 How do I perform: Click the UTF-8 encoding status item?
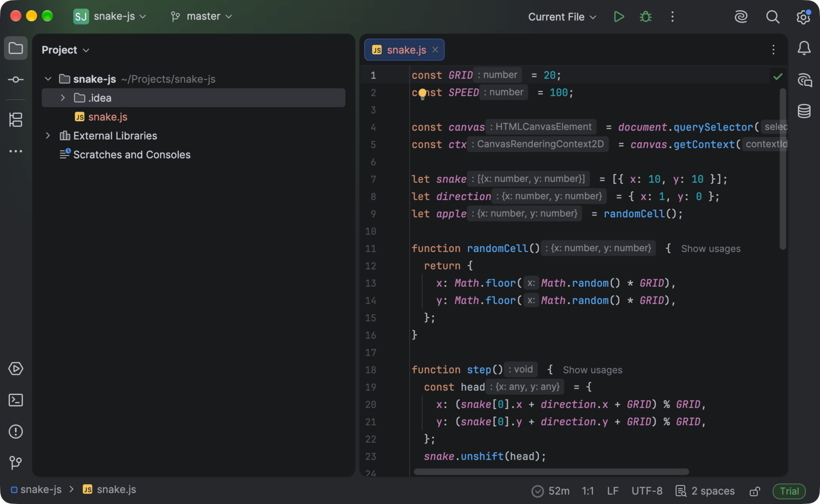(647, 491)
